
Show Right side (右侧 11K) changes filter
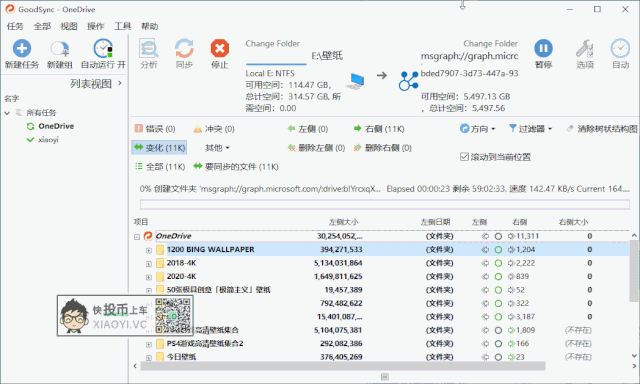coord(379,129)
